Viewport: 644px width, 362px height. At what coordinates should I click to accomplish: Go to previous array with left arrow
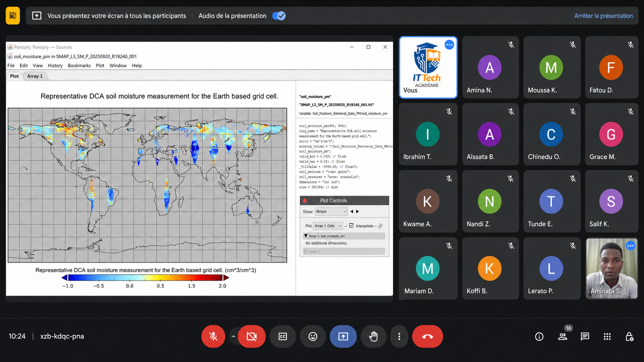click(x=352, y=212)
